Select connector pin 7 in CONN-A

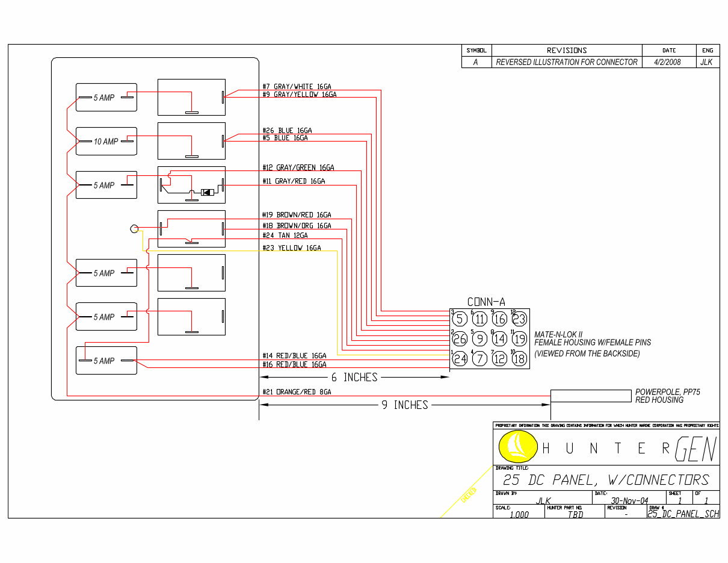point(480,359)
